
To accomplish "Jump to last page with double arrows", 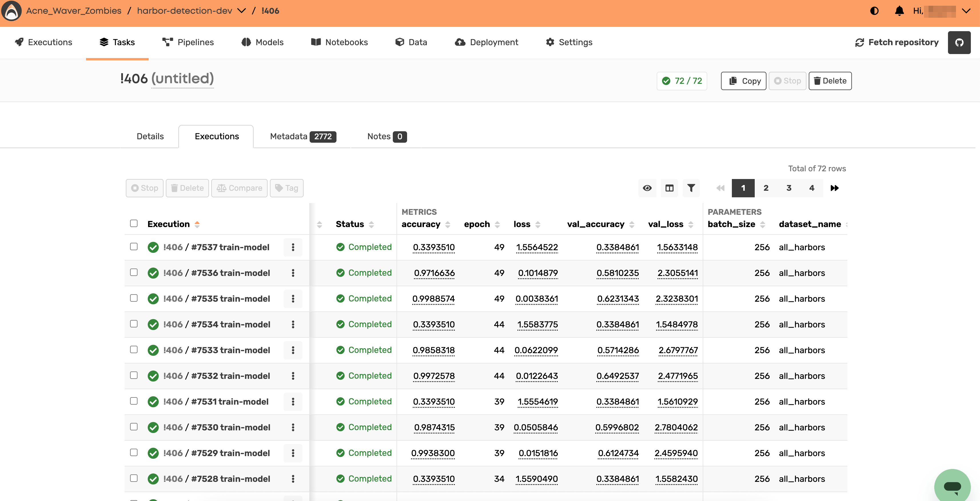I will 834,188.
